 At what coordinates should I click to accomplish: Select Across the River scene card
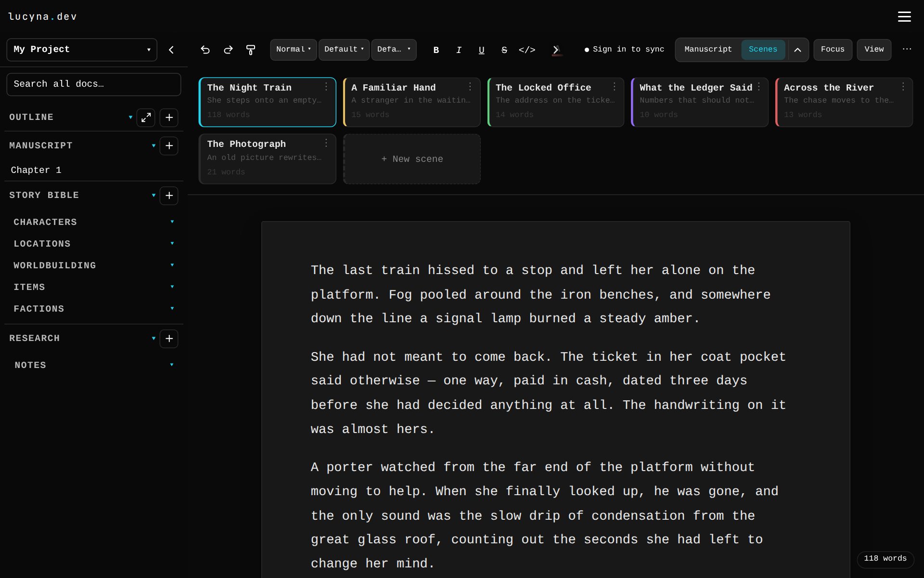tap(844, 102)
